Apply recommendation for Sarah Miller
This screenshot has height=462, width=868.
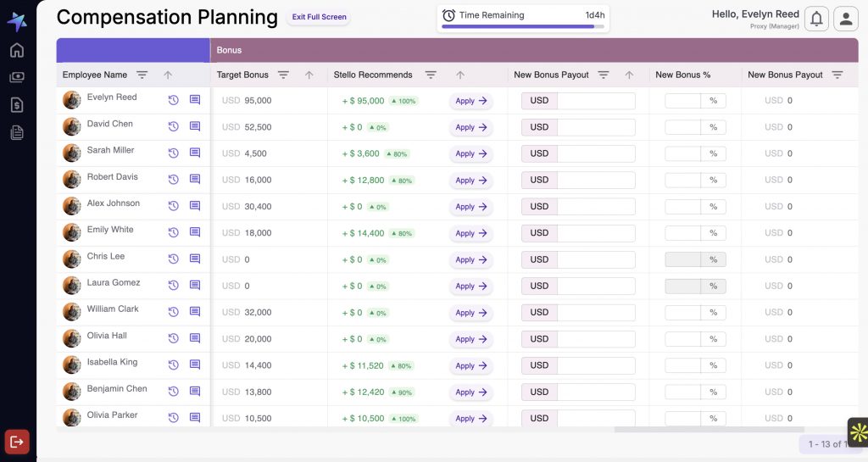point(471,153)
